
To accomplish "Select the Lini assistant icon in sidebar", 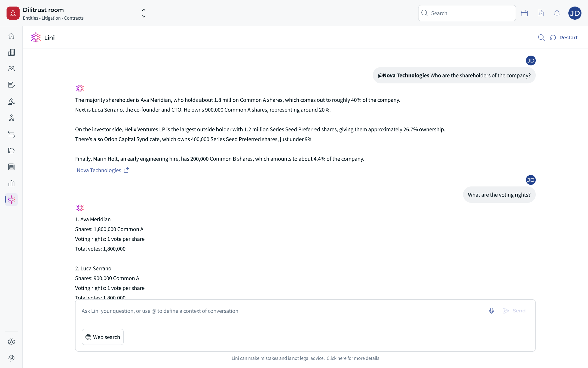I will pyautogui.click(x=11, y=200).
